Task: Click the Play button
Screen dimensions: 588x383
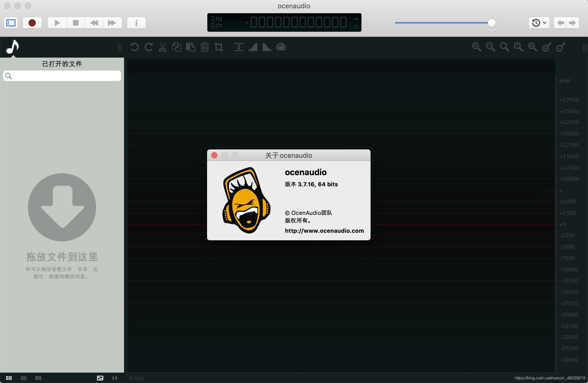Action: [x=57, y=23]
